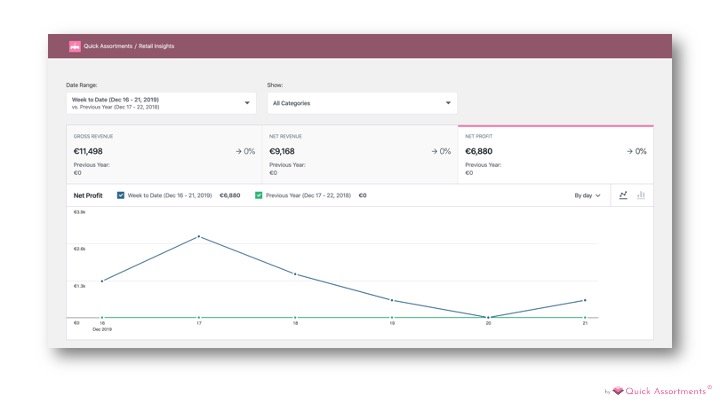Open the Date Range dropdown
Screen dimensions: 720x405
[161, 103]
